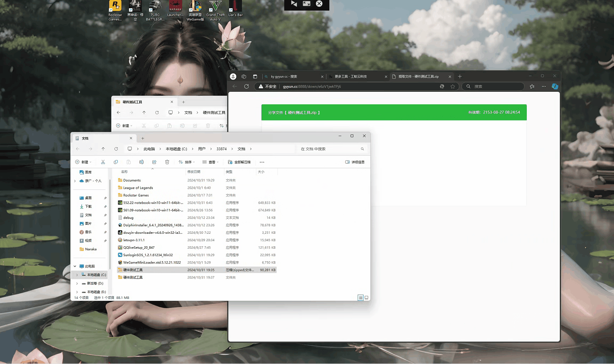This screenshot has width=614, height=364.
Task: Click the Rename icon in Explorer toolbar
Action: [x=141, y=162]
